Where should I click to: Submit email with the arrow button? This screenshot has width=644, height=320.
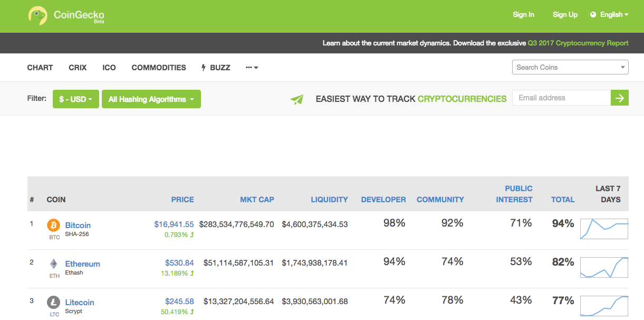(x=620, y=98)
